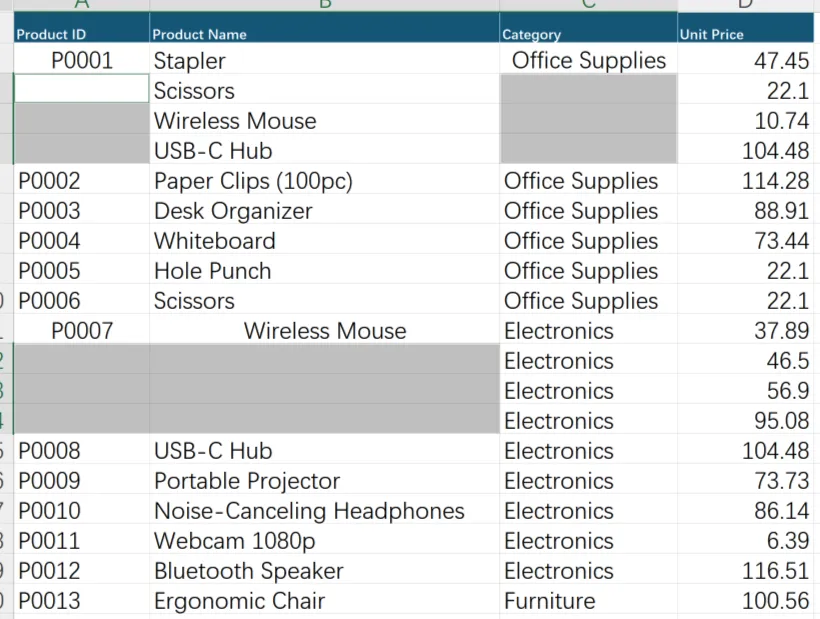Click the Bluetooth Speaker cell
The width and height of the screenshot is (820, 619).
324,571
